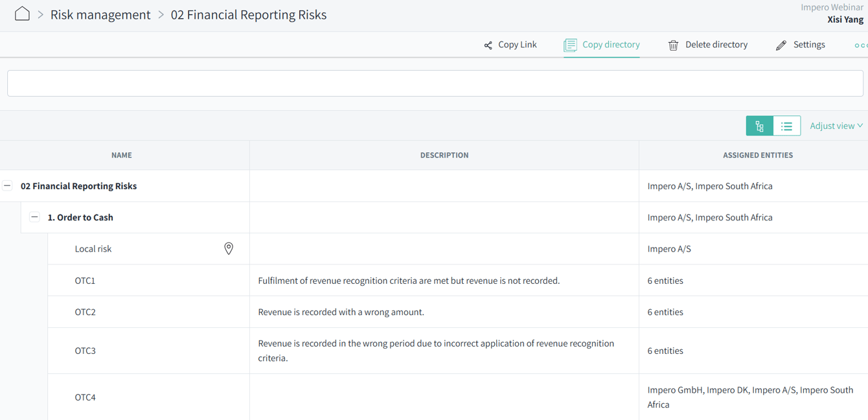Click the Settings pencil icon
This screenshot has width=868, height=420.
pyautogui.click(x=781, y=45)
